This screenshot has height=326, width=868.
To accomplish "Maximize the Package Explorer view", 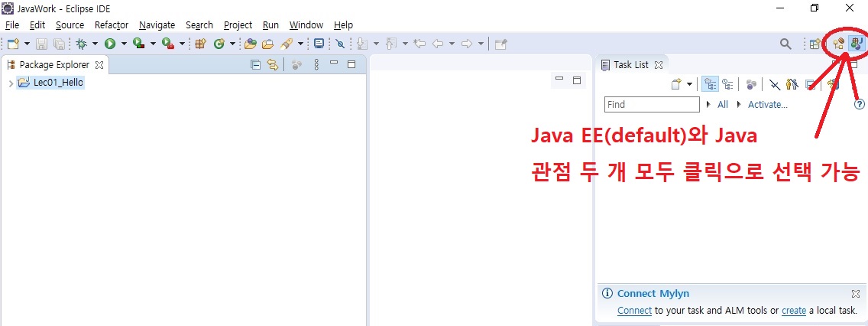I will 351,64.
